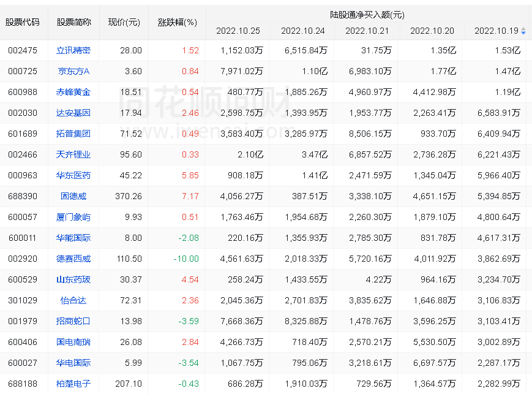The width and height of the screenshot is (532, 394).
Task: Click net buy value 2.10亿
Action: click(x=250, y=154)
